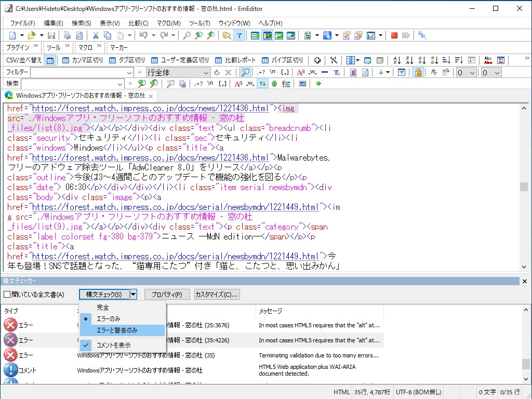Click the editor vertical scrollbar thumb
The height and width of the screenshot is (399, 532).
524,187
